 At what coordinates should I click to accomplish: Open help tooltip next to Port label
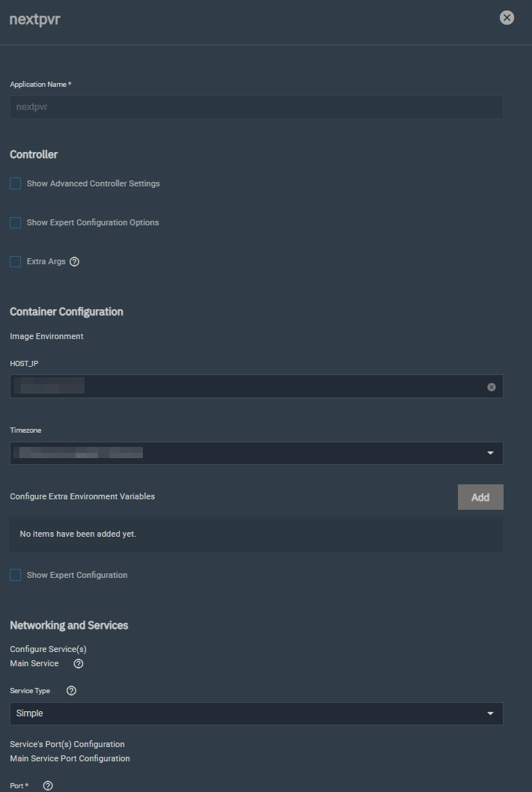48,785
